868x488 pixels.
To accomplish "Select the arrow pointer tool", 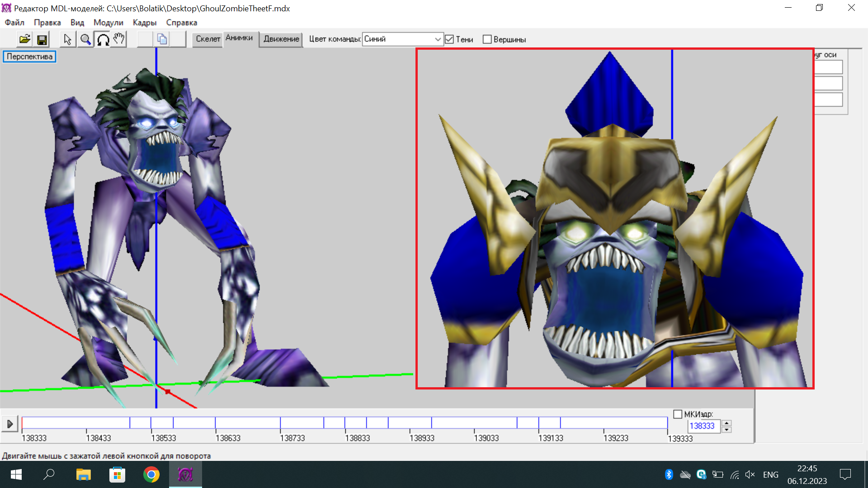I will [x=67, y=40].
